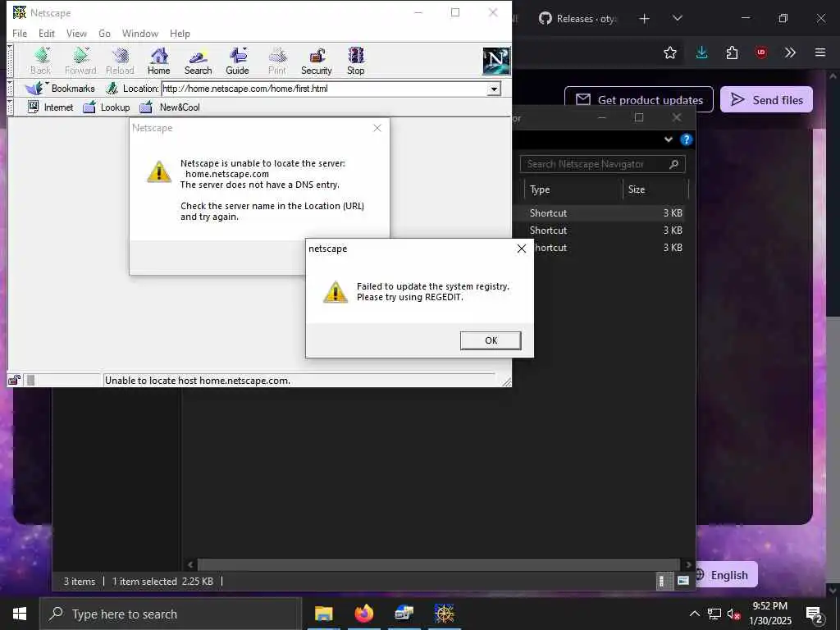The height and width of the screenshot is (630, 840).
Task: Open the Internet personal toolbar folder
Action: tap(50, 107)
